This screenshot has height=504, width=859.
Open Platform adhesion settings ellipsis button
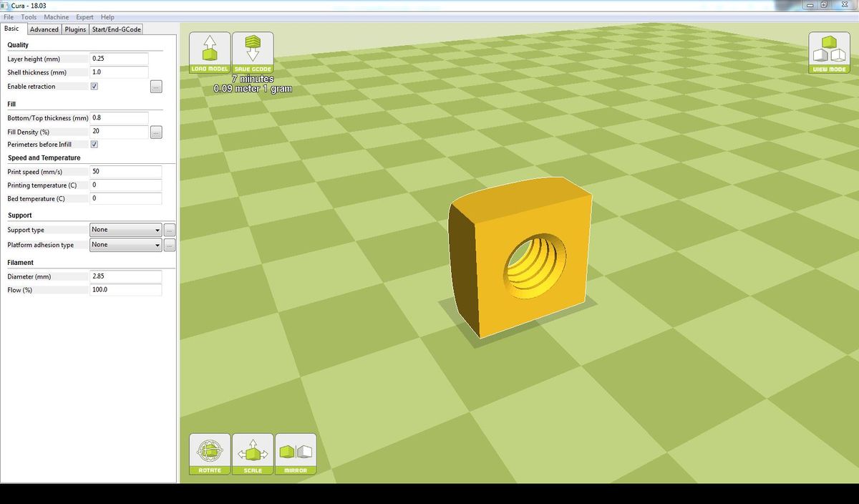[x=170, y=245]
